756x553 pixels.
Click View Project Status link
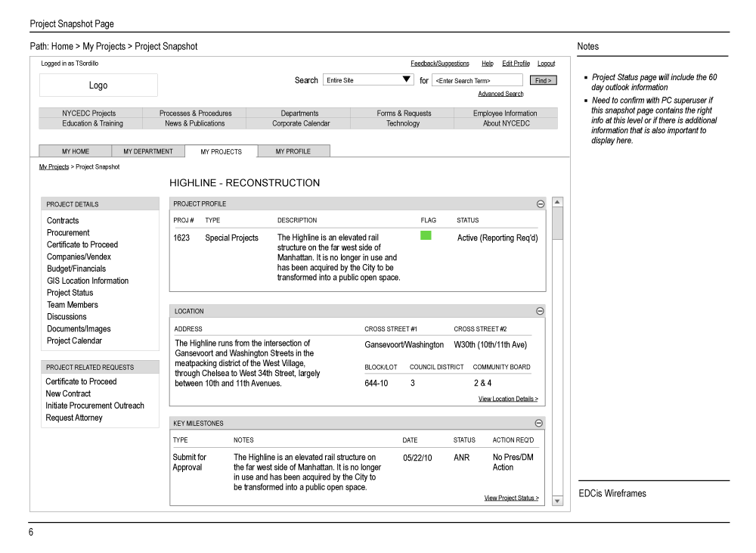[512, 496]
